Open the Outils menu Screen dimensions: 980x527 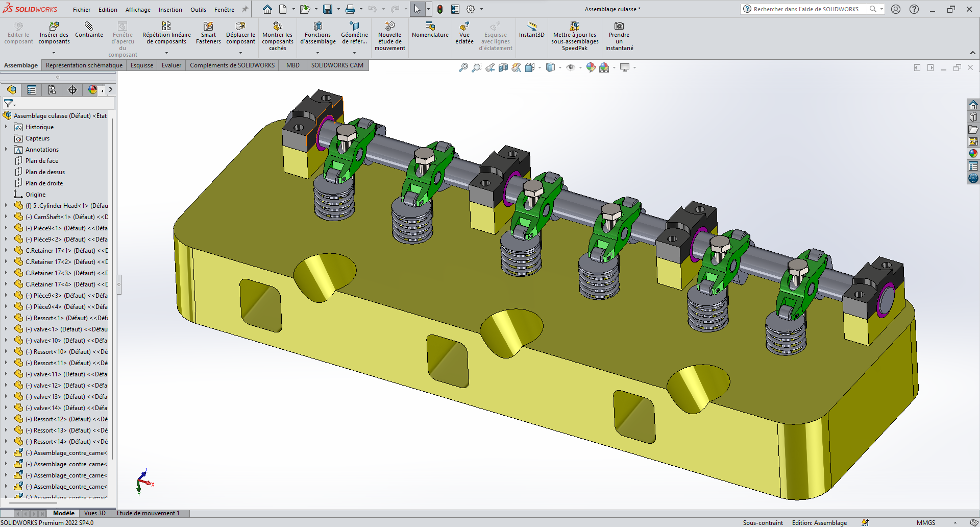point(198,10)
